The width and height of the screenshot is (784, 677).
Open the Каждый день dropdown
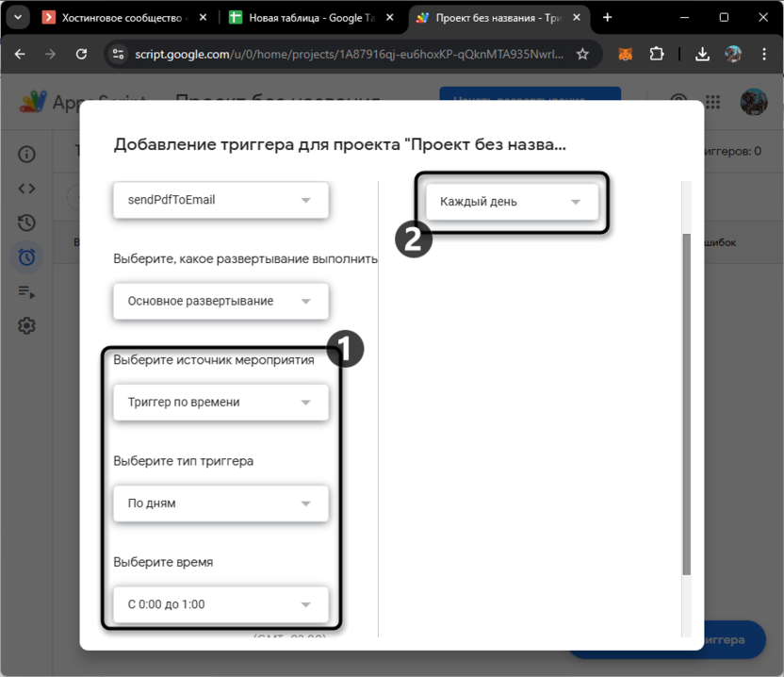coord(512,202)
